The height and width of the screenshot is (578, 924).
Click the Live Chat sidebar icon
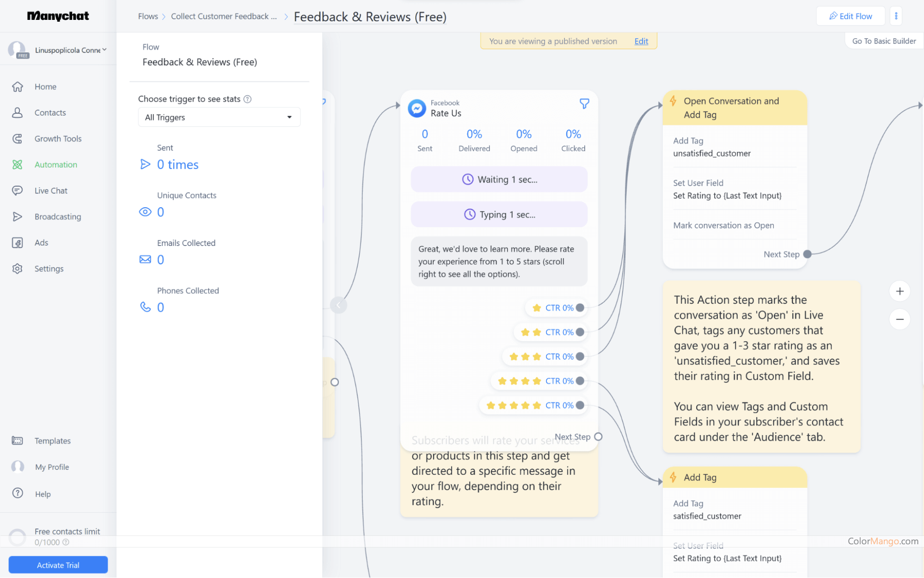(18, 191)
